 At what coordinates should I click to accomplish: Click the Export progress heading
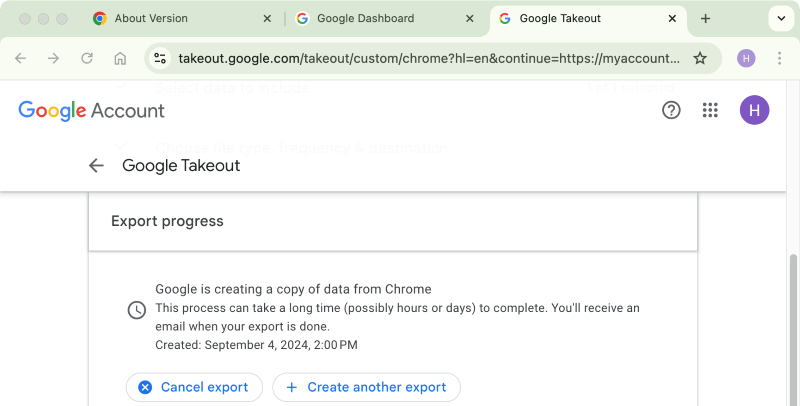pos(167,221)
